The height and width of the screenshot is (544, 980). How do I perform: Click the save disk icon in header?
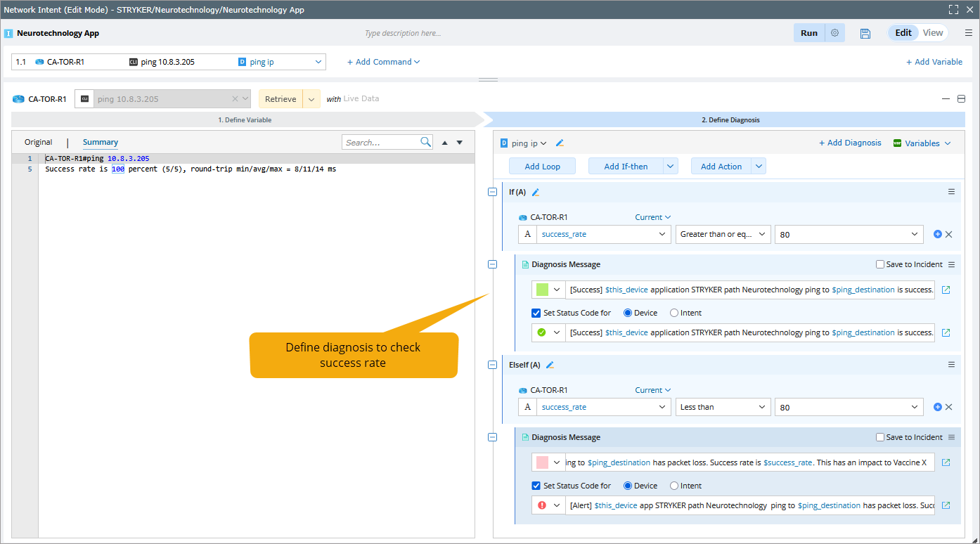(865, 33)
